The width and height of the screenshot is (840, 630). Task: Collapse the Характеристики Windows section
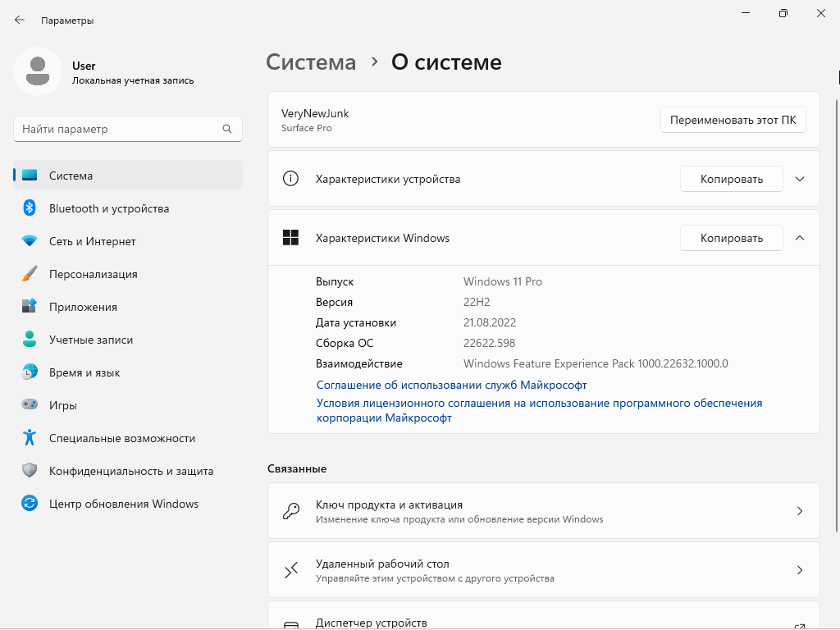(x=800, y=238)
